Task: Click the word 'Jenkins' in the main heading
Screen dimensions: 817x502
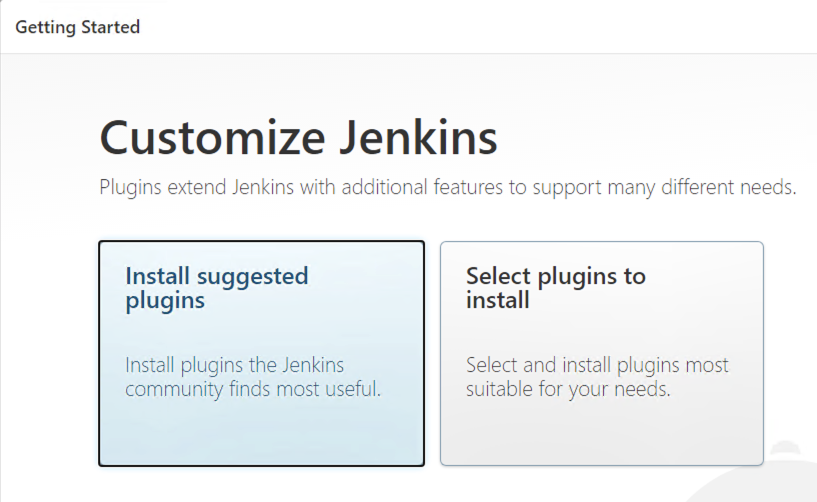Action: click(x=418, y=138)
